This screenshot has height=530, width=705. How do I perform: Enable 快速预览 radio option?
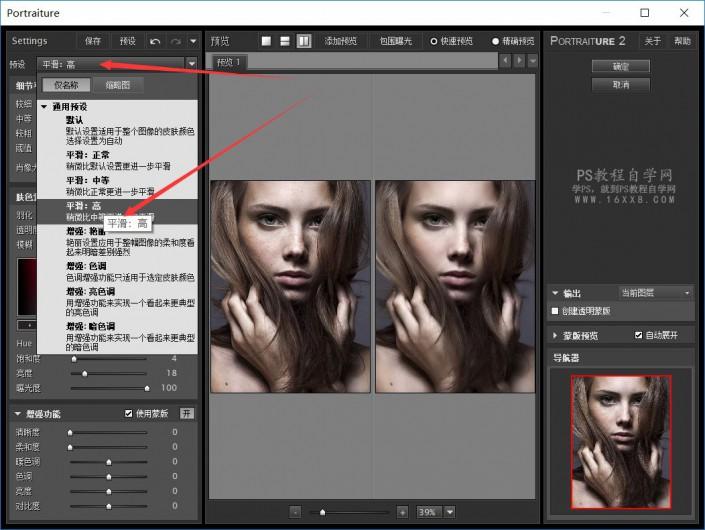[x=434, y=41]
